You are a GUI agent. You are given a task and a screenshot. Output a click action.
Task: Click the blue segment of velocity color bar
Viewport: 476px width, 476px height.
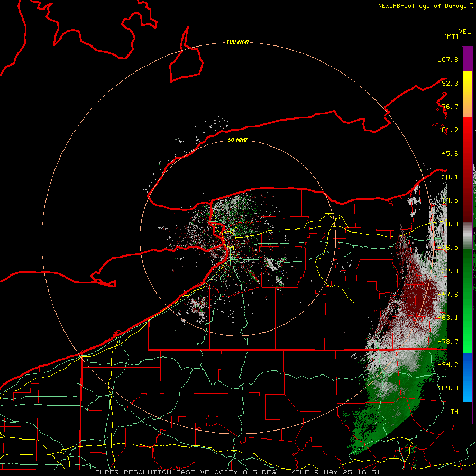point(467,377)
